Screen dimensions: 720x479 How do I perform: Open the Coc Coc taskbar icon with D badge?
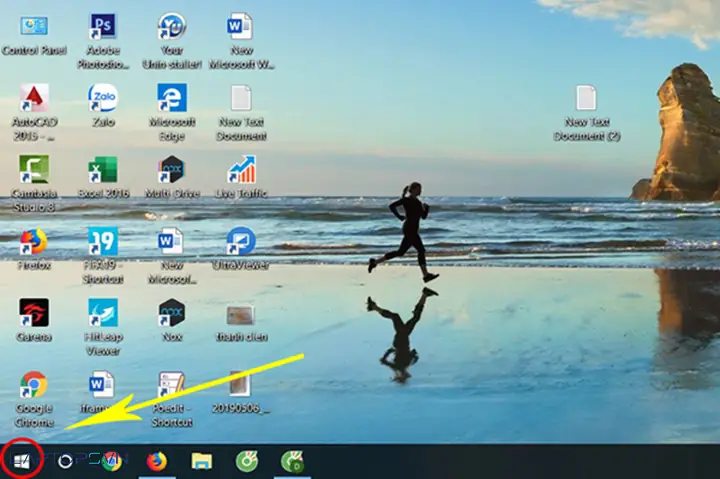292,461
